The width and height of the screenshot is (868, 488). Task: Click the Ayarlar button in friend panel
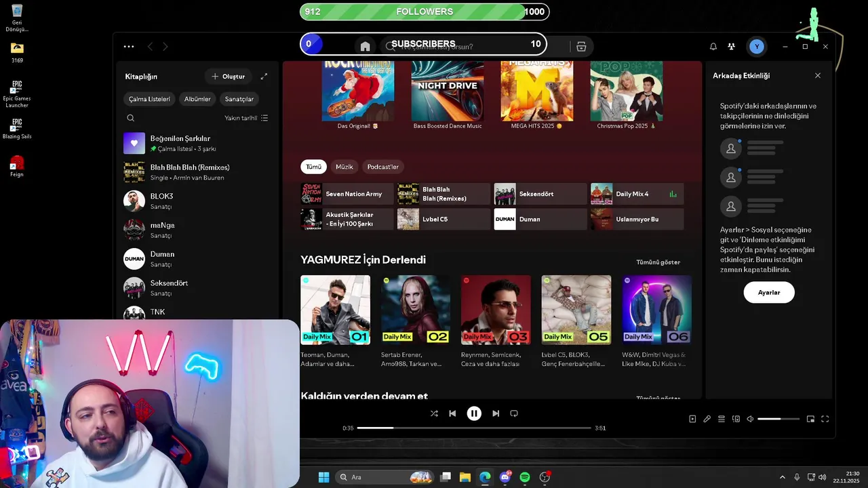click(769, 293)
